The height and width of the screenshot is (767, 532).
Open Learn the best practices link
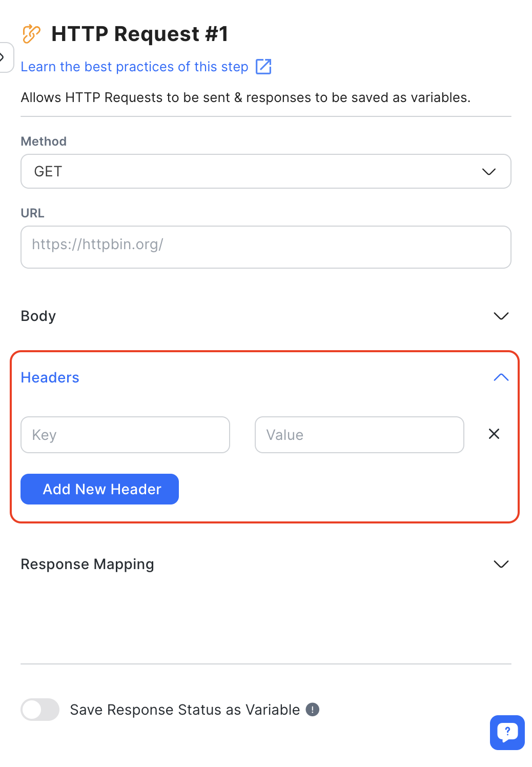[134, 67]
